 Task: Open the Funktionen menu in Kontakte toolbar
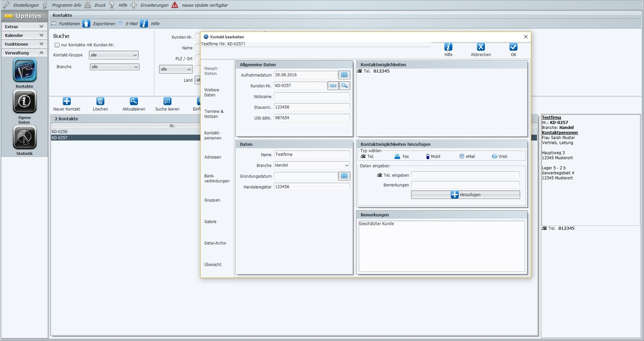coord(66,24)
